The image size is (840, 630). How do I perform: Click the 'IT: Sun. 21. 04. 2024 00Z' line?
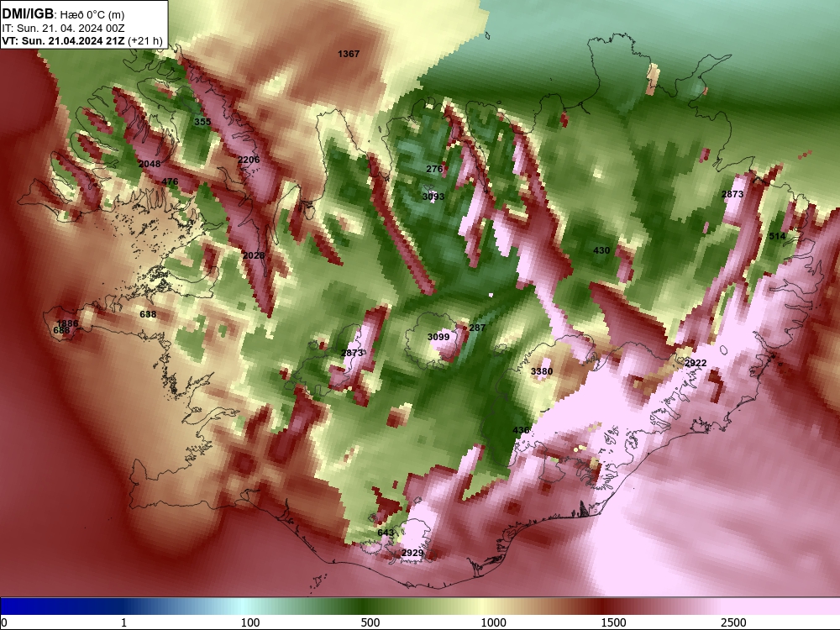pyautogui.click(x=63, y=29)
